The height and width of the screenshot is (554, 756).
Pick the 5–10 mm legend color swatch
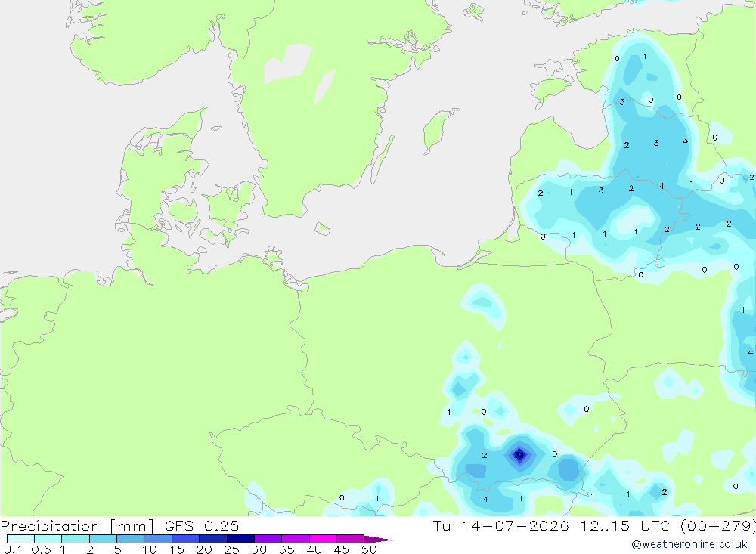[131, 539]
